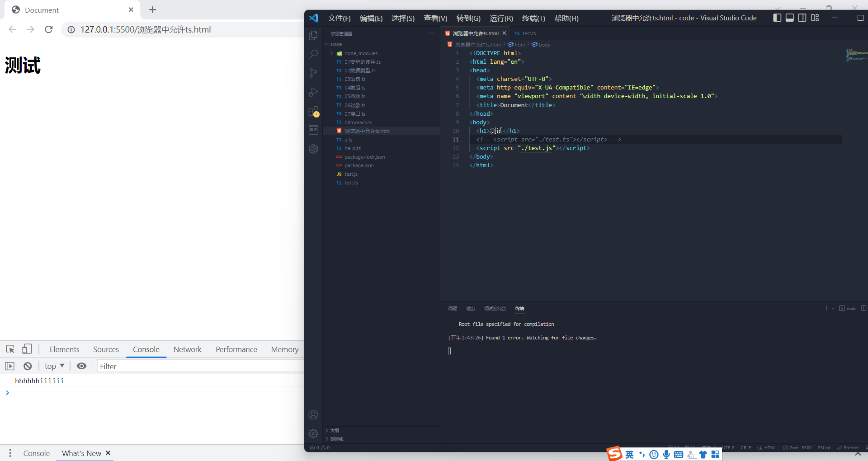Open the ChatGPT extension from the activity bar
Viewport: 868px width, 461px height.
tap(313, 149)
